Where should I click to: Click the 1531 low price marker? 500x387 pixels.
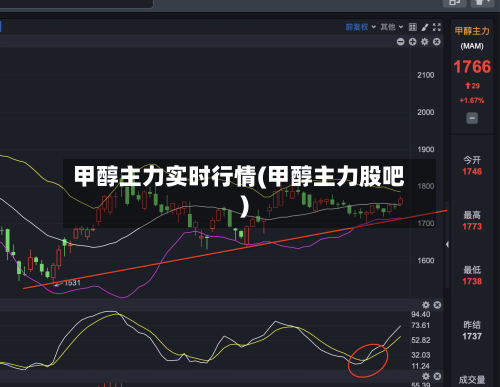tap(72, 283)
